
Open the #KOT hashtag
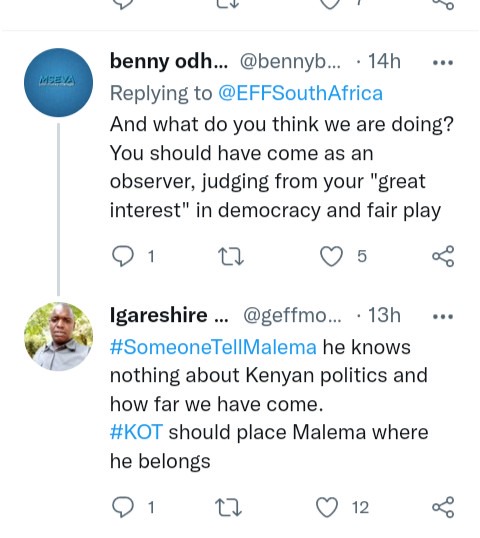[136, 432]
